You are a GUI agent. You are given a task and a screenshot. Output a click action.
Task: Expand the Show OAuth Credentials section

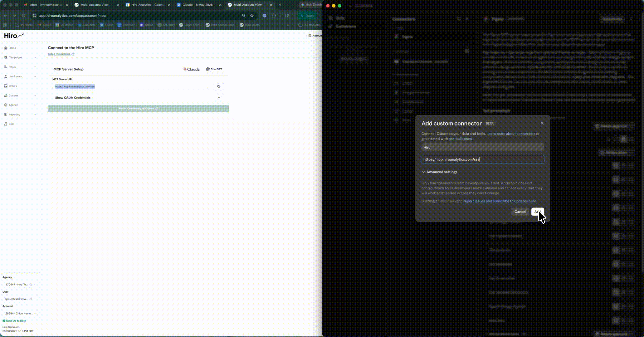point(139,98)
